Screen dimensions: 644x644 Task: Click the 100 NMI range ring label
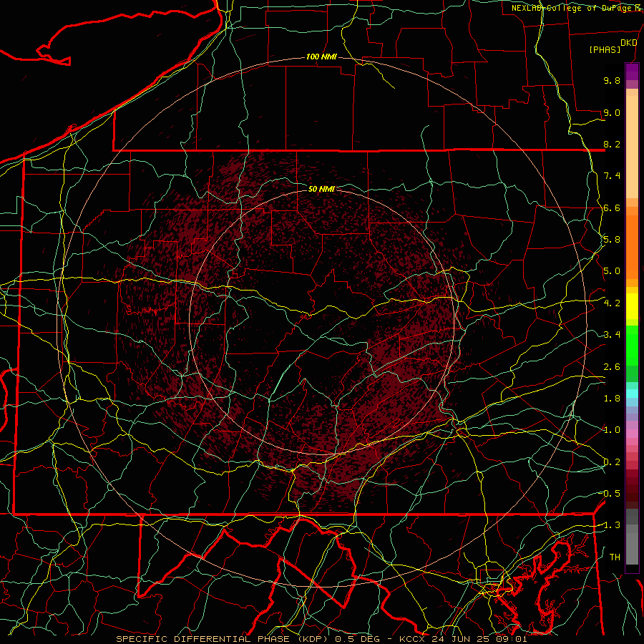321,57
